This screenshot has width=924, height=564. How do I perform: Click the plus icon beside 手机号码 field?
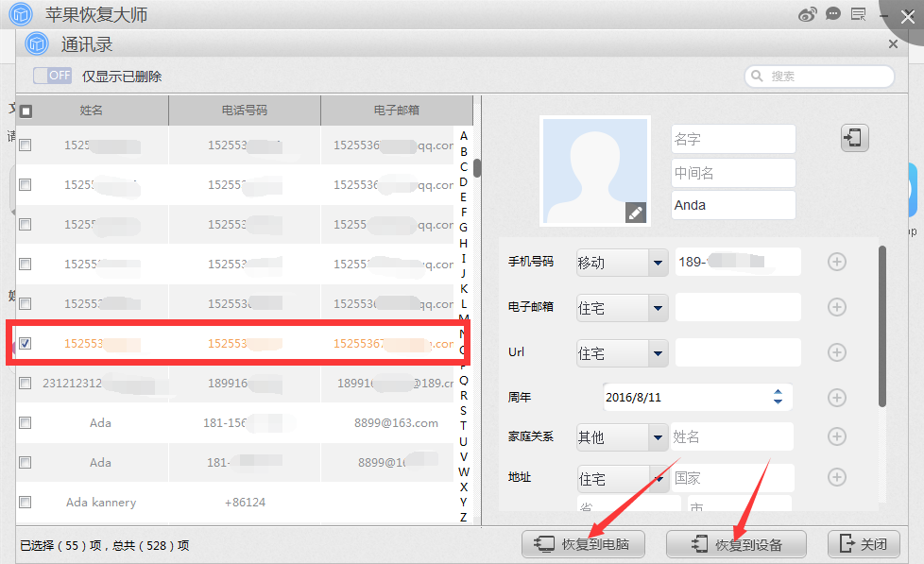(x=836, y=262)
